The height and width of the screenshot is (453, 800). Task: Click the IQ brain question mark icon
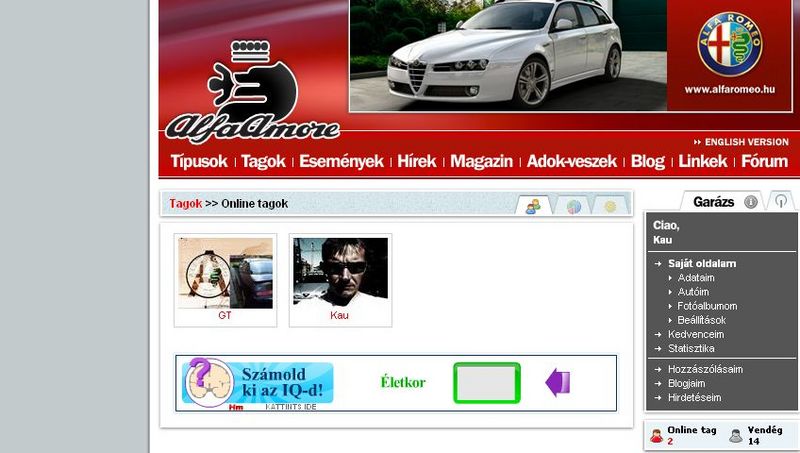pyautogui.click(x=208, y=382)
